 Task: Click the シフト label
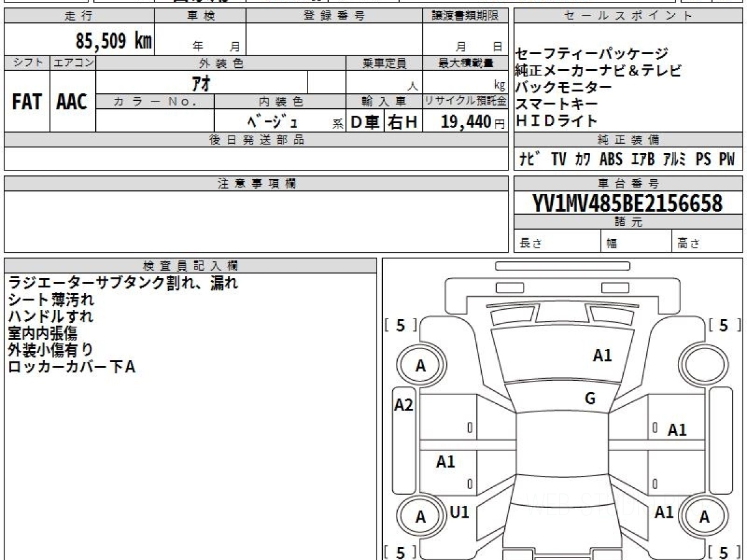coord(27,63)
